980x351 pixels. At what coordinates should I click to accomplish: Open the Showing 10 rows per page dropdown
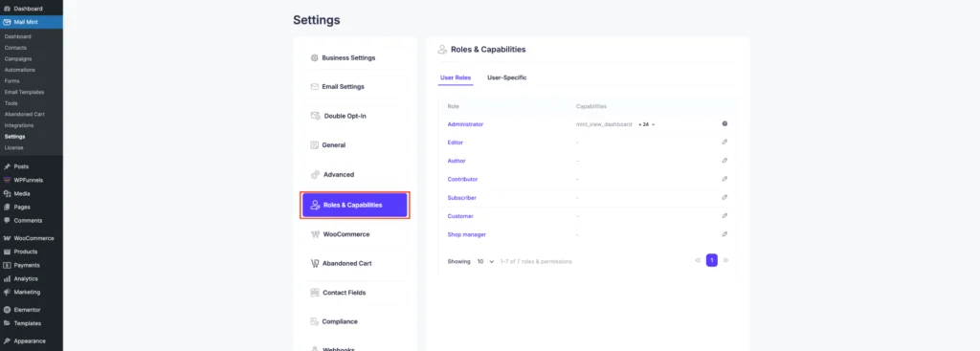click(x=485, y=262)
